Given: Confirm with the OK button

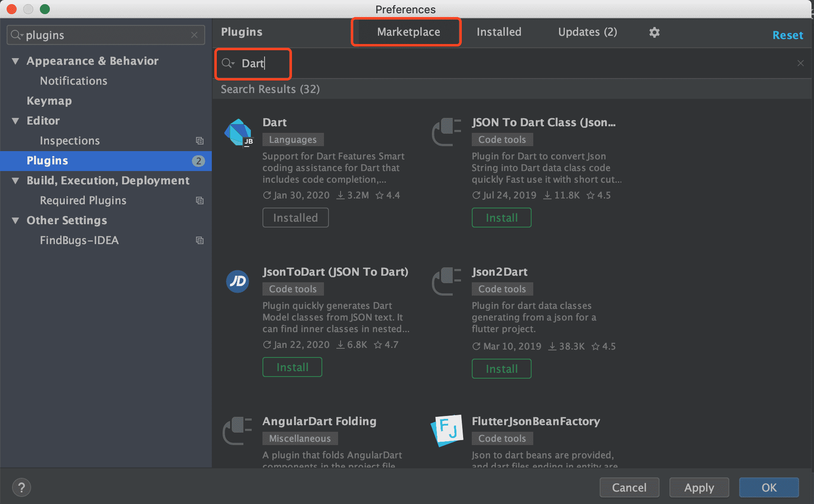Looking at the screenshot, I should point(769,487).
